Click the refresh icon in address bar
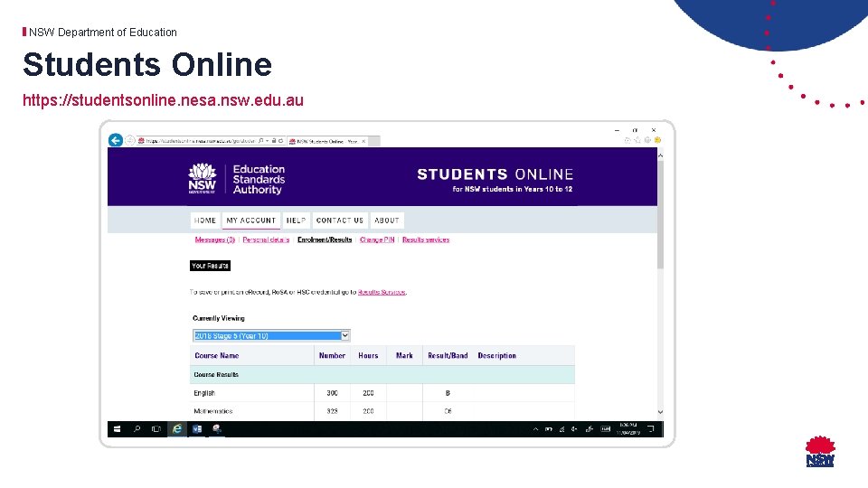This screenshot has width=868, height=488. (280, 141)
